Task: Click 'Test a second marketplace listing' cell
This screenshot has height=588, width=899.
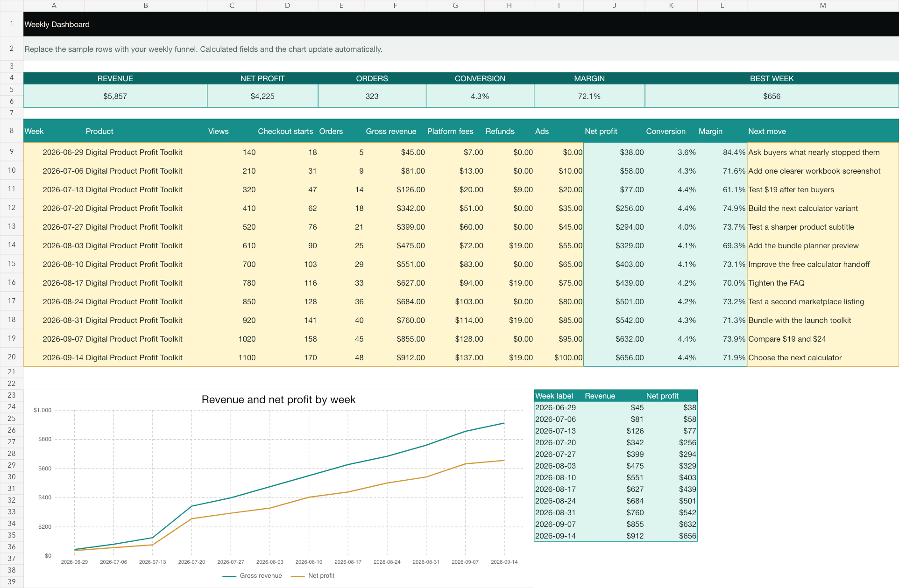Action: point(823,301)
